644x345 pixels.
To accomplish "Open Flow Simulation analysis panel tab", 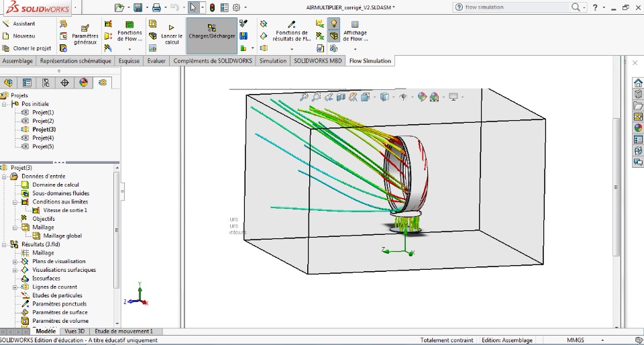I will tap(102, 83).
